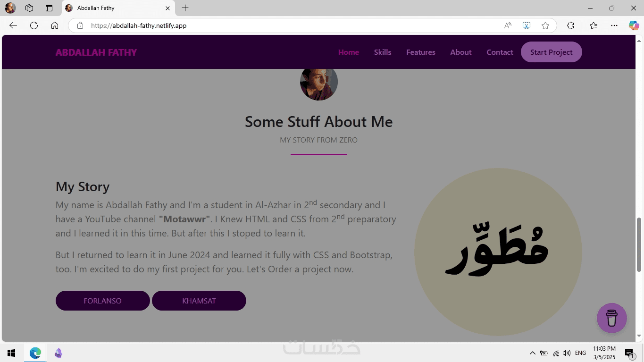Toggle the system volume icon
The image size is (644, 362).
coord(567,353)
